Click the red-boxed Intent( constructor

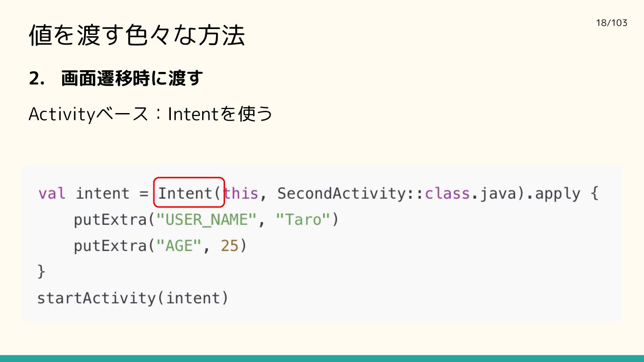tap(189, 193)
